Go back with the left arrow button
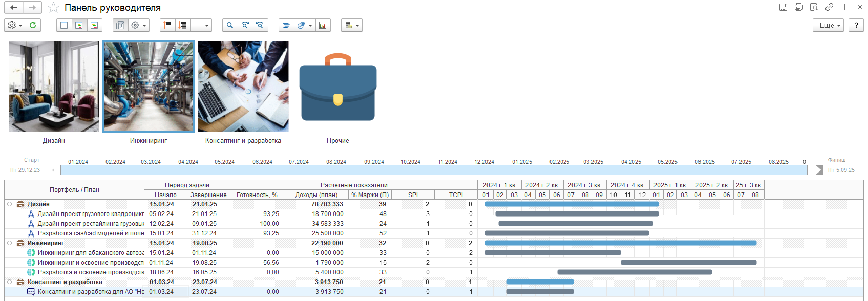The height and width of the screenshot is (301, 868). (x=14, y=7)
